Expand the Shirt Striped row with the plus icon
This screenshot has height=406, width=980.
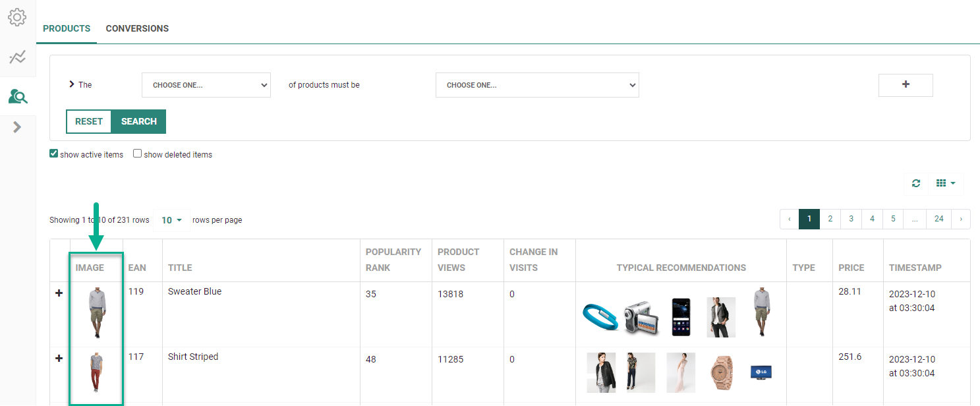59,358
